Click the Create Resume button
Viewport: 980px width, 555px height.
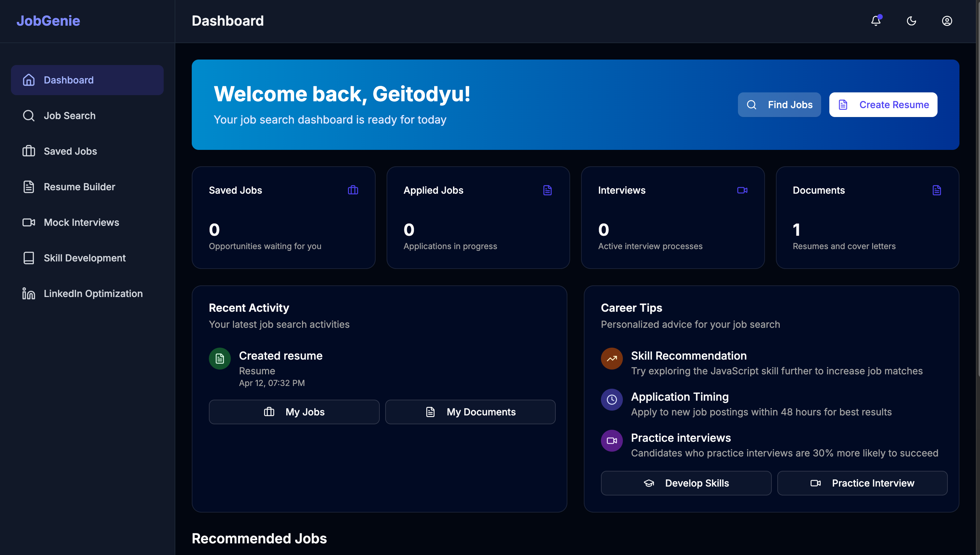point(883,104)
